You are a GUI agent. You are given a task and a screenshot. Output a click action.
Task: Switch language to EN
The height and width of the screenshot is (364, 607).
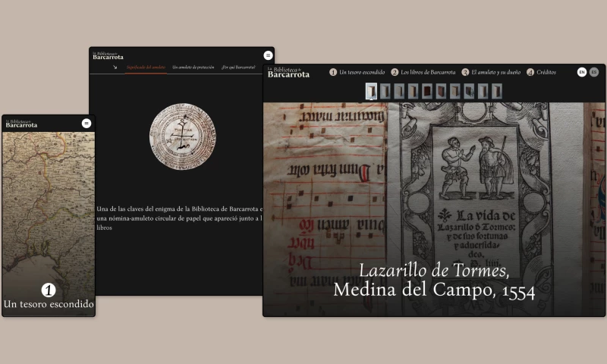pos(582,72)
